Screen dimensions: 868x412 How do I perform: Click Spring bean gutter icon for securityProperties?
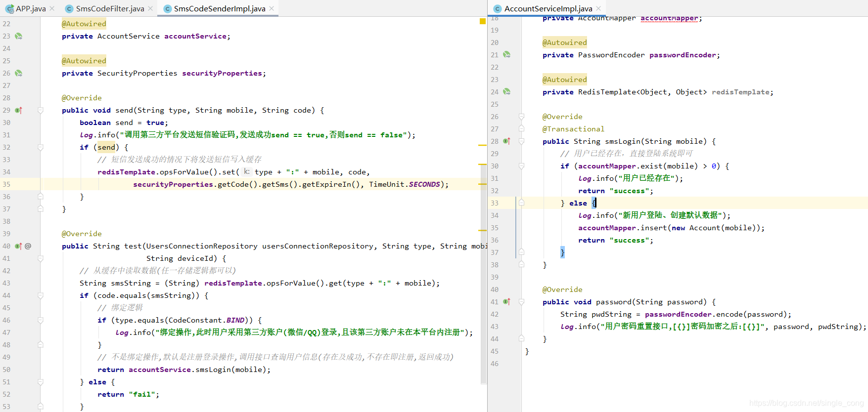click(18, 73)
